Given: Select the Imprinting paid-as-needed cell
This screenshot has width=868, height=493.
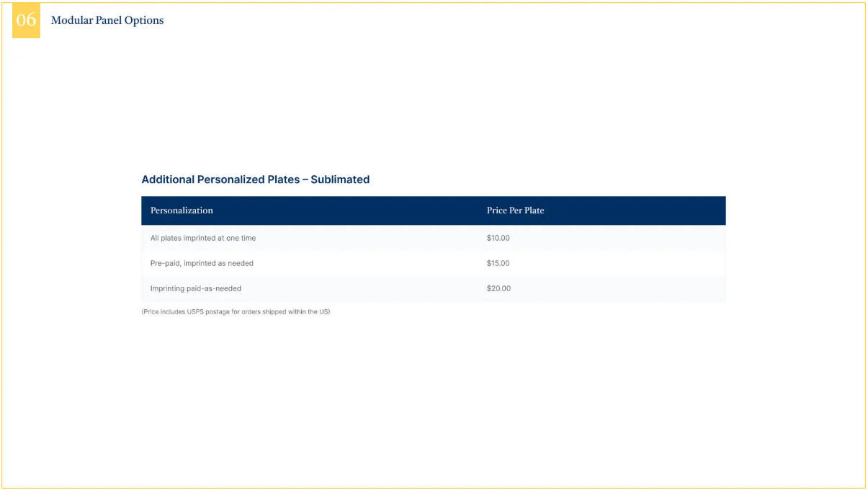Looking at the screenshot, I should (x=196, y=288).
